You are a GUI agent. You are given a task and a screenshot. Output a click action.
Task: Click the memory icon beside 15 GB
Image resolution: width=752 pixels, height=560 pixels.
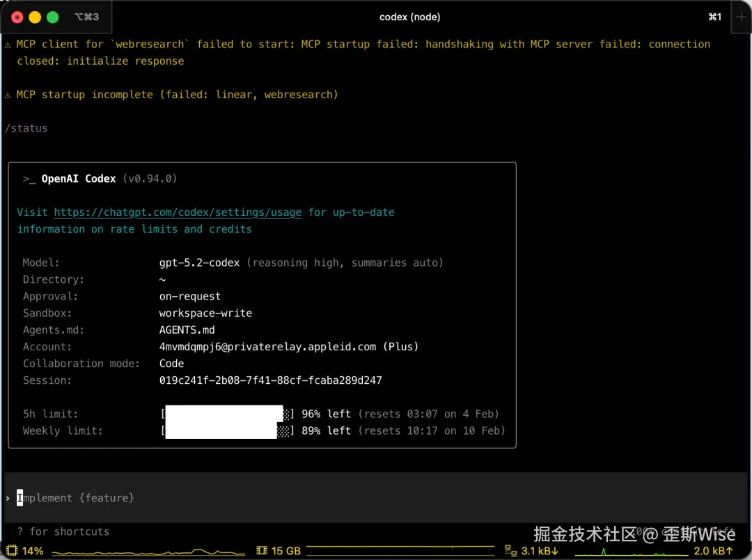coord(261,550)
